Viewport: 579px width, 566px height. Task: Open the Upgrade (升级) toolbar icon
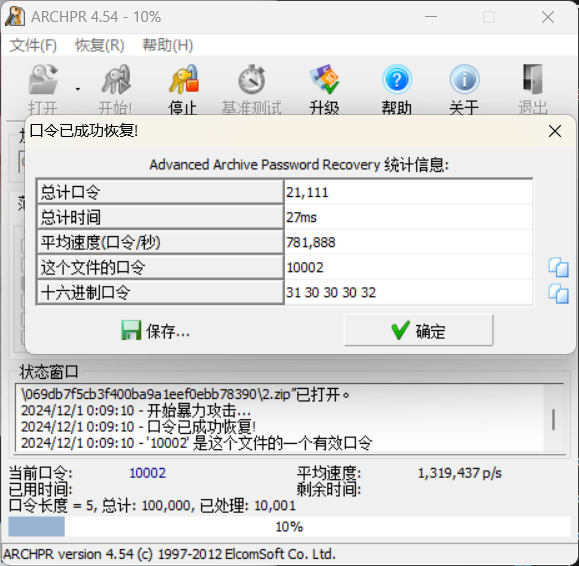325,80
